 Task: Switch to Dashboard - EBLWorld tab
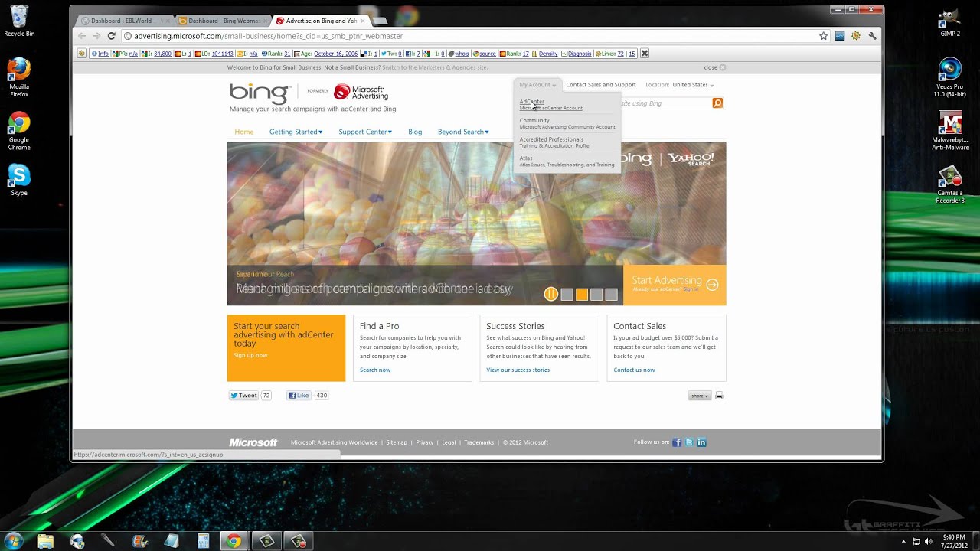[x=126, y=21]
